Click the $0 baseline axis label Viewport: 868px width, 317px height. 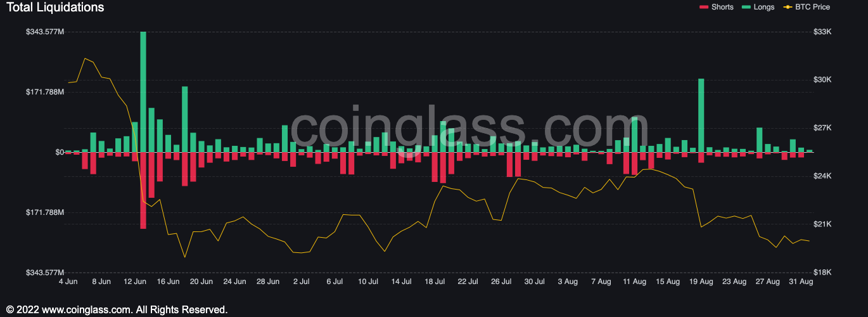click(60, 152)
